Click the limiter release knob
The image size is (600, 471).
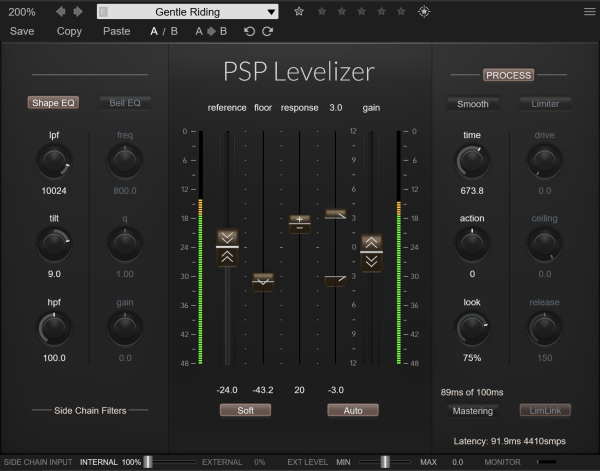pos(545,328)
